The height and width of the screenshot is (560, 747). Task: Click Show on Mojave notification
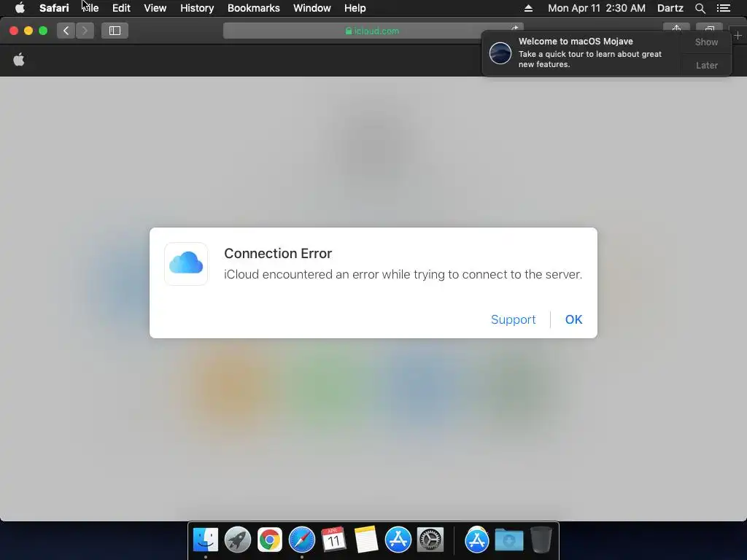706,42
